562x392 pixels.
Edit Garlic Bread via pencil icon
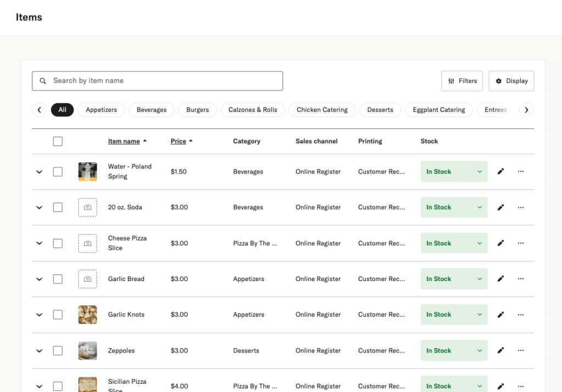click(x=501, y=279)
